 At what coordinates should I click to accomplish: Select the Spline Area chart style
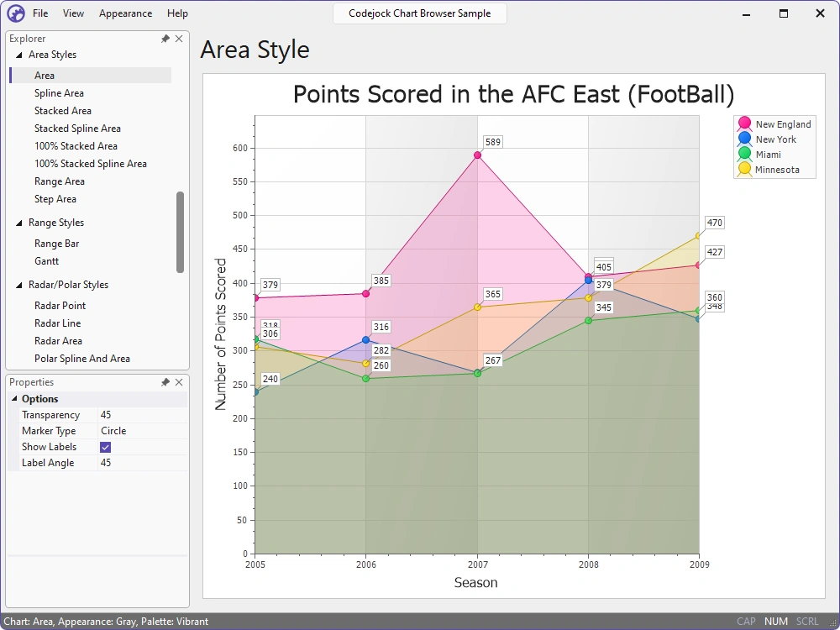pos(59,93)
